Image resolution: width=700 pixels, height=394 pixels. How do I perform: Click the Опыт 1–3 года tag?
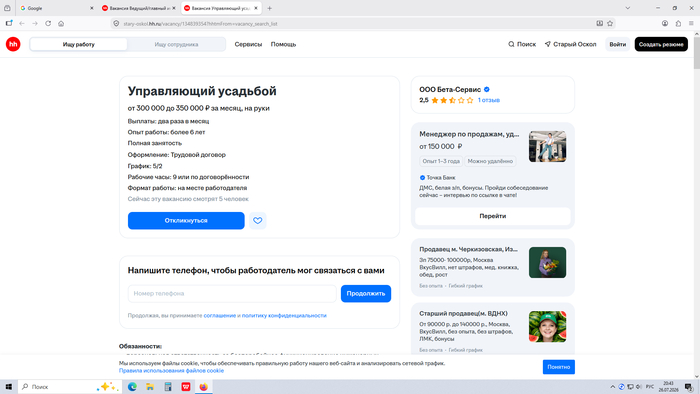[x=441, y=161]
